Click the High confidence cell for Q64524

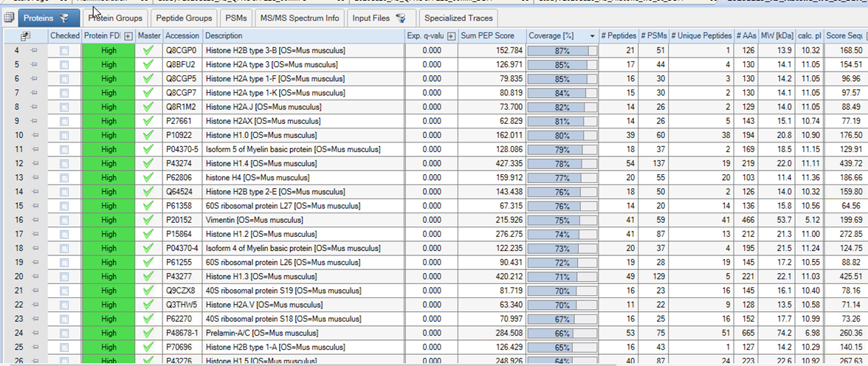[x=109, y=192]
